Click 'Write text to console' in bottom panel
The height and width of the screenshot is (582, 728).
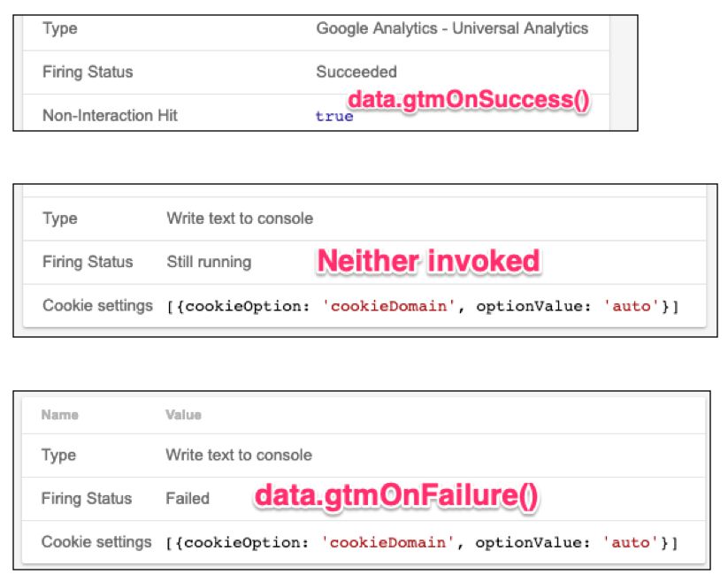pyautogui.click(x=239, y=455)
